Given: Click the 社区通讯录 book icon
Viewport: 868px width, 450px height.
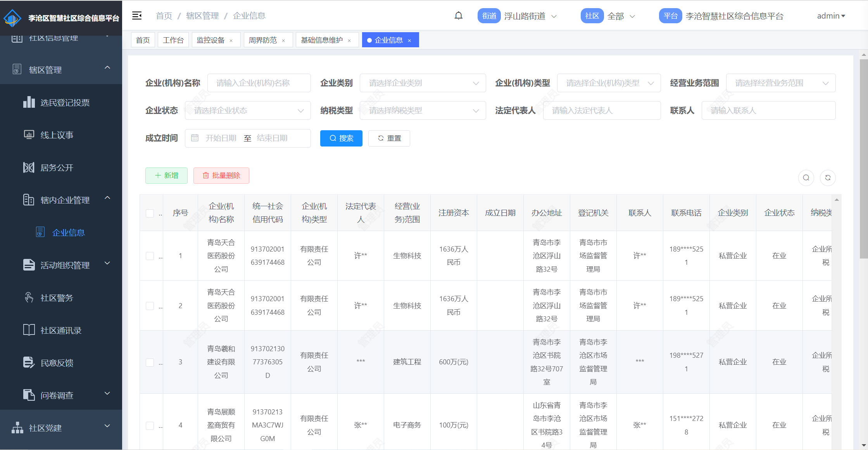Looking at the screenshot, I should (x=29, y=330).
